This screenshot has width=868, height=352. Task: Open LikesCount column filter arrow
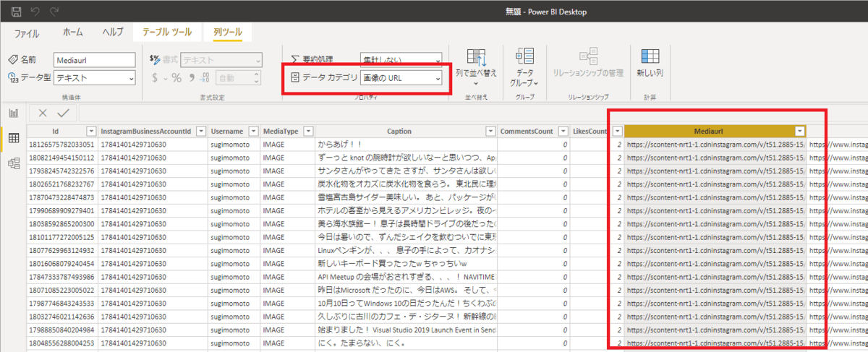point(617,131)
